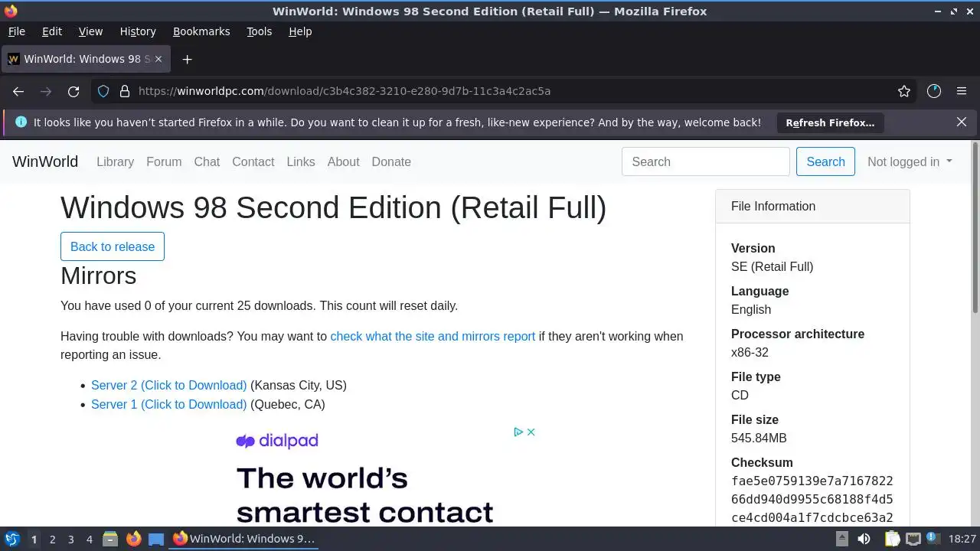Expand the 'Not logged in' dropdown
Image resolution: width=980 pixels, height=551 pixels.
tap(910, 161)
